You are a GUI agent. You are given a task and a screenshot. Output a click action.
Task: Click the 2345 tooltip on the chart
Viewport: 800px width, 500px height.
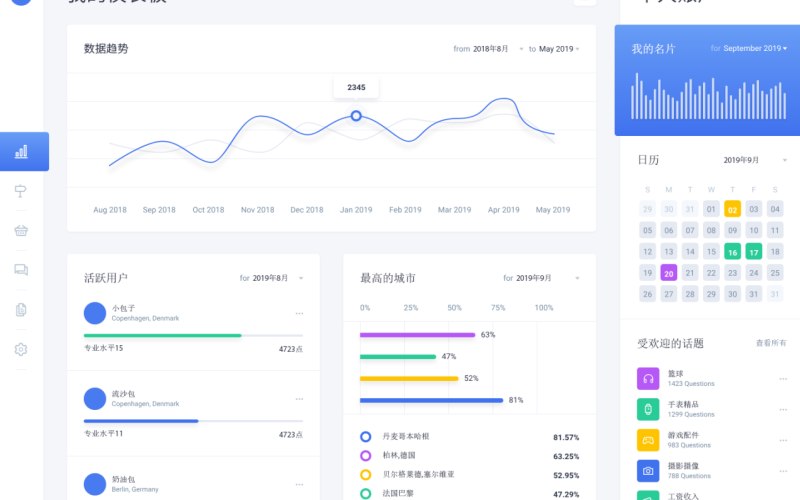coord(356,87)
